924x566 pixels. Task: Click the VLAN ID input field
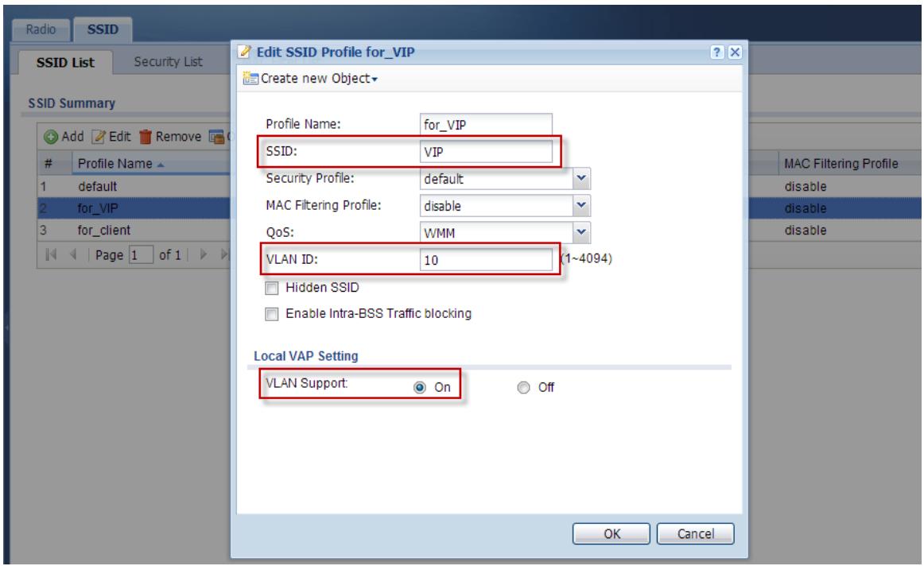pyautogui.click(x=486, y=260)
